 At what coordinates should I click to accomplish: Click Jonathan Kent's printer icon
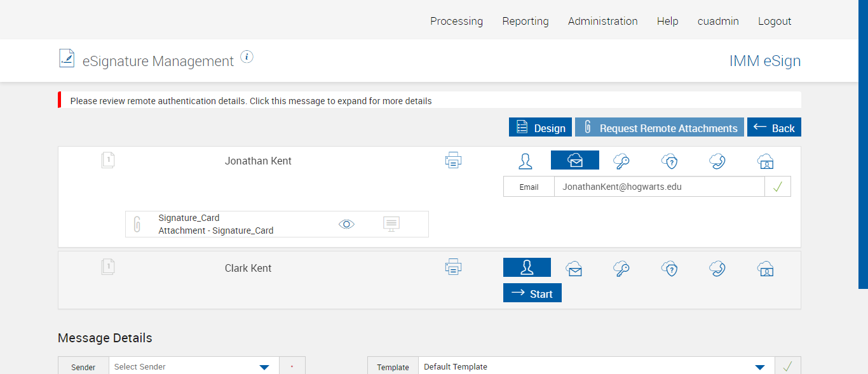tap(453, 161)
